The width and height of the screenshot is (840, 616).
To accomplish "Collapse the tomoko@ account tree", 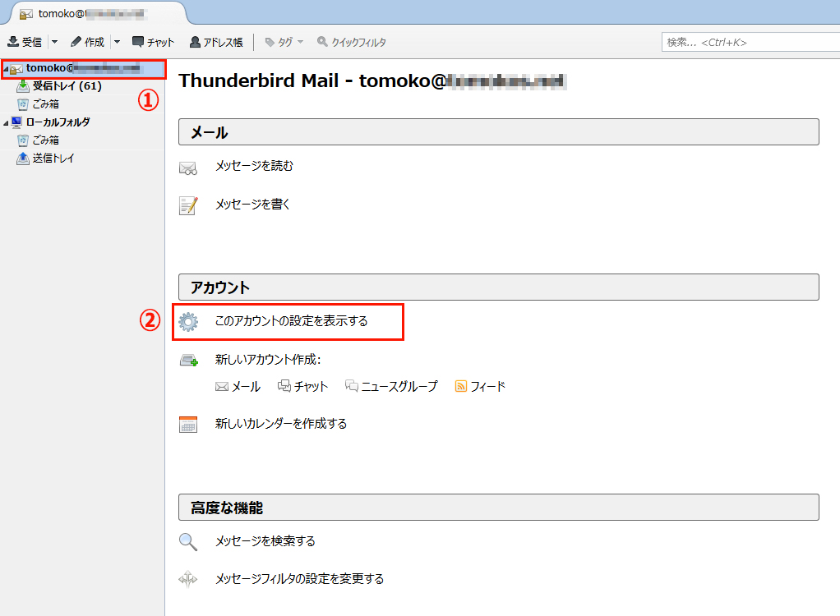I will click(6, 69).
